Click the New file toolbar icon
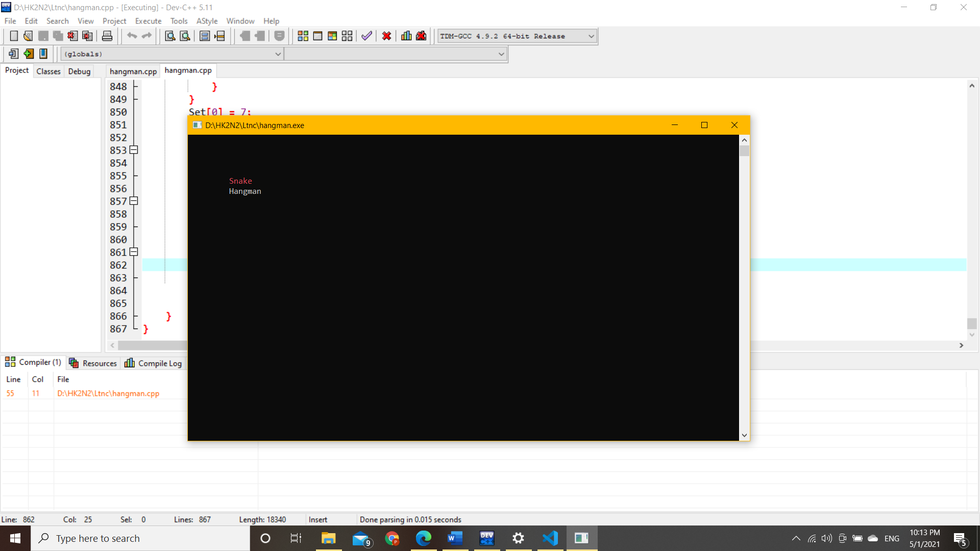The image size is (980, 551). [14, 36]
